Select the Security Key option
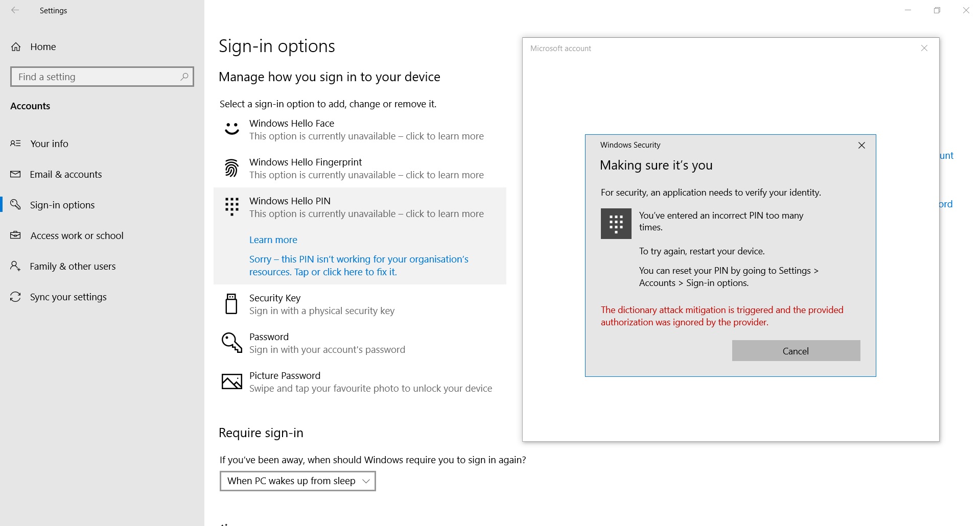The image size is (980, 526). [x=360, y=304]
